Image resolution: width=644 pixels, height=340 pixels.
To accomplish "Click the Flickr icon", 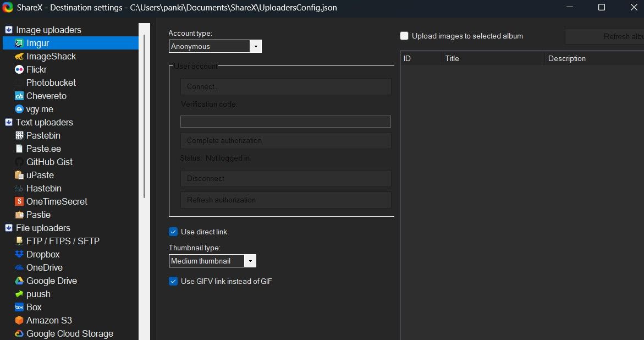I will [19, 69].
